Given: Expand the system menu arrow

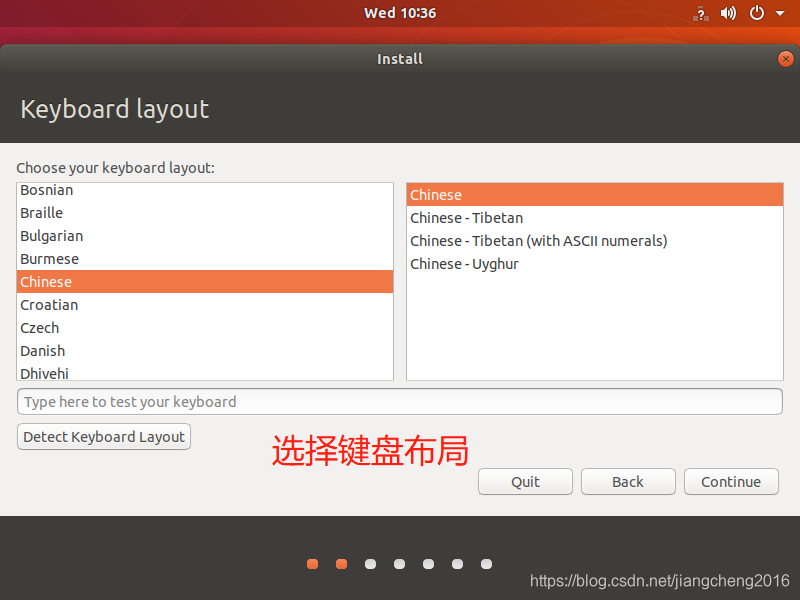Looking at the screenshot, I should [780, 13].
